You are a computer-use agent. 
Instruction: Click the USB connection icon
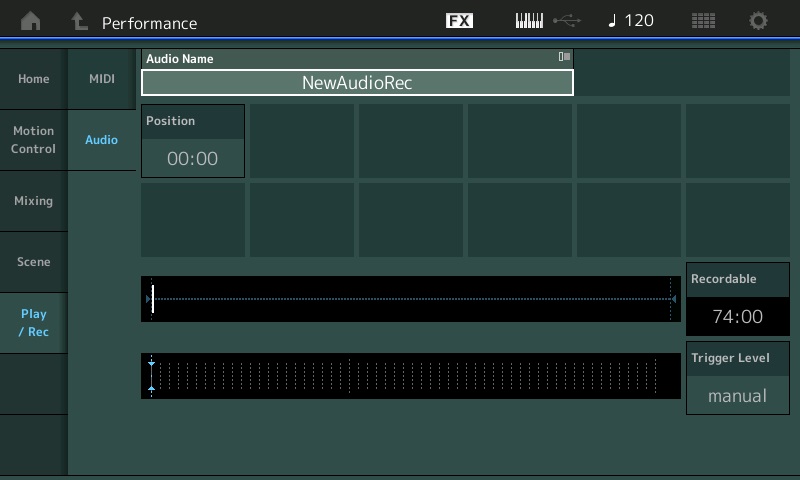click(x=566, y=21)
